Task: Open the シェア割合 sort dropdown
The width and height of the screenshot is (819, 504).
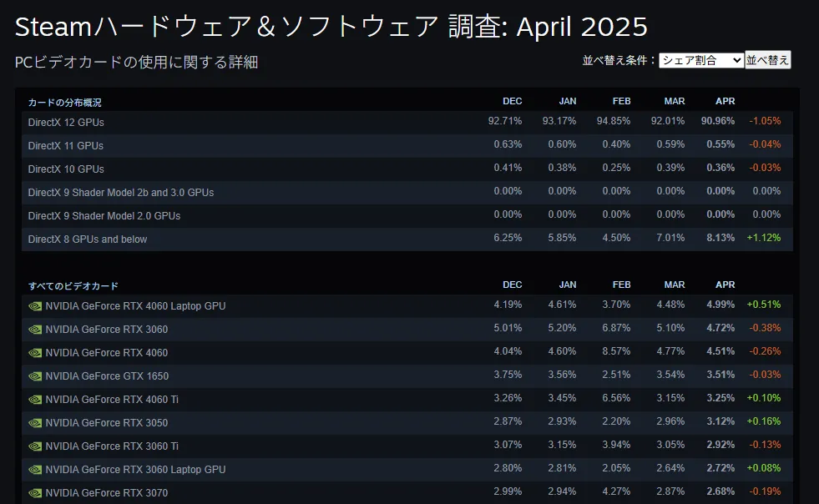Action: pos(701,61)
